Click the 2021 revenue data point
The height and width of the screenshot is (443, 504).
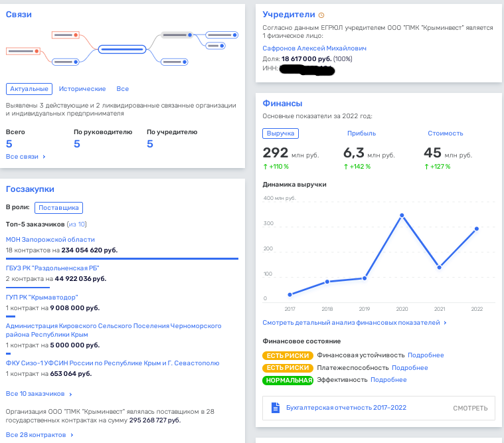pyautogui.click(x=440, y=268)
